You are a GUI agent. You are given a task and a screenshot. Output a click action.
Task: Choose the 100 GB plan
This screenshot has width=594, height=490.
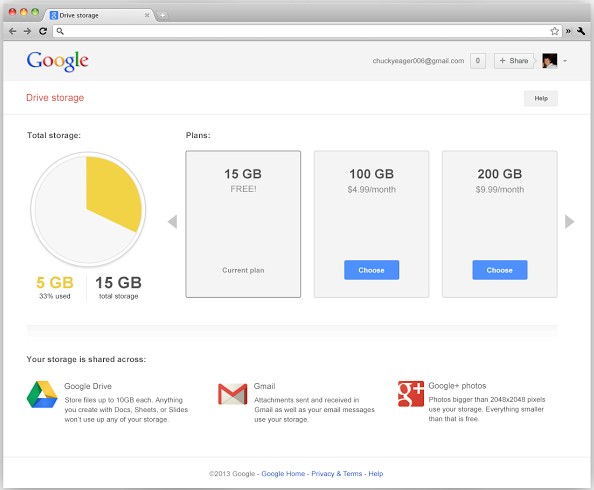tap(371, 270)
